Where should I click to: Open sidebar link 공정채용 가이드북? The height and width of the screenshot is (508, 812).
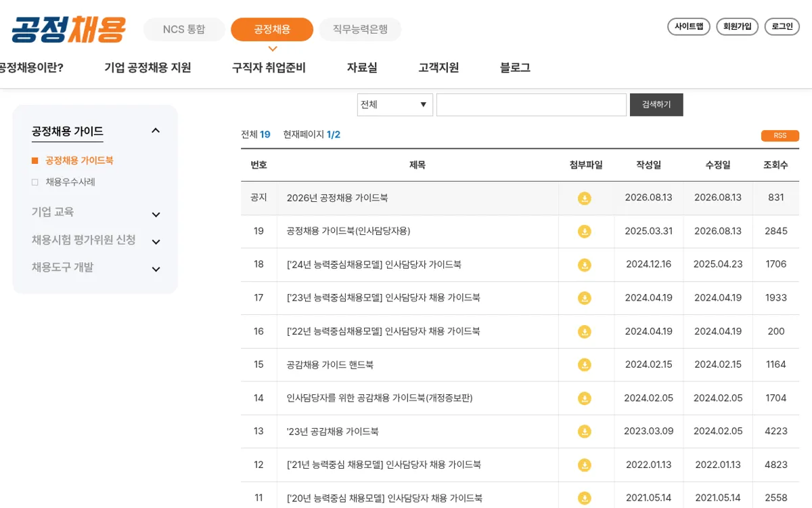79,161
